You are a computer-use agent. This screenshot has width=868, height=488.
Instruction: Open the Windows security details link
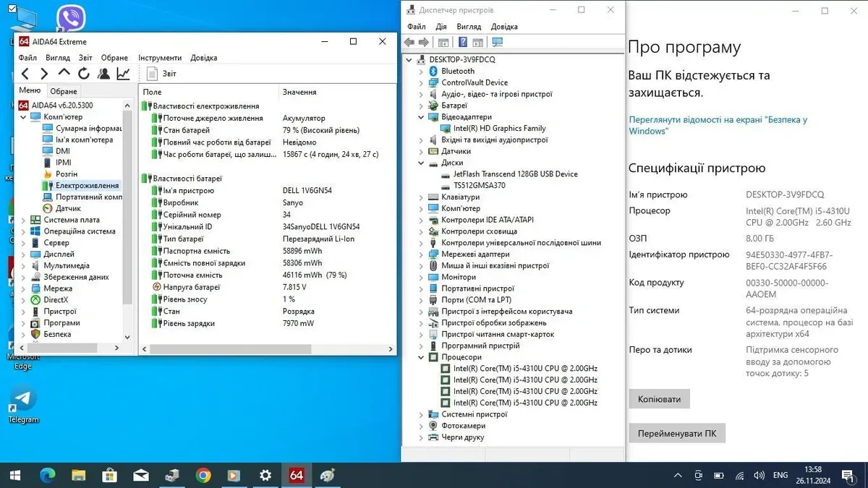[718, 125]
